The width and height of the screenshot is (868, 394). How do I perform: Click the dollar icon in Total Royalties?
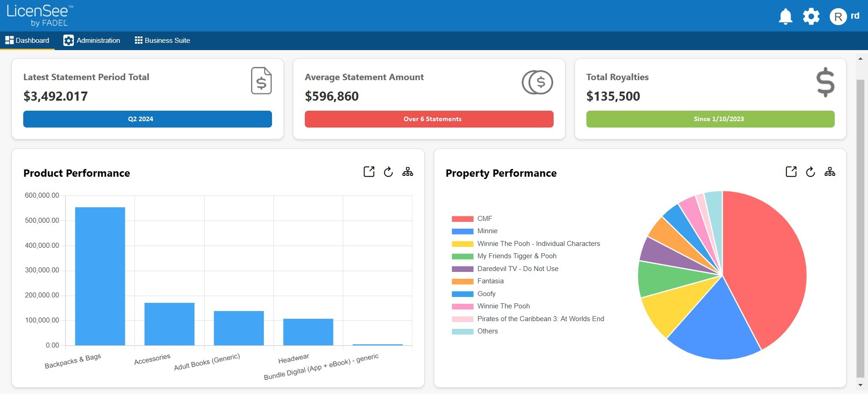(825, 82)
